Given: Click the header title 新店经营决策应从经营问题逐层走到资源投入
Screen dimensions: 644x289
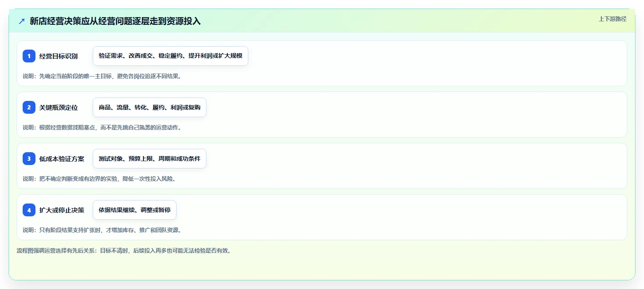Looking at the screenshot, I should pos(115,21).
